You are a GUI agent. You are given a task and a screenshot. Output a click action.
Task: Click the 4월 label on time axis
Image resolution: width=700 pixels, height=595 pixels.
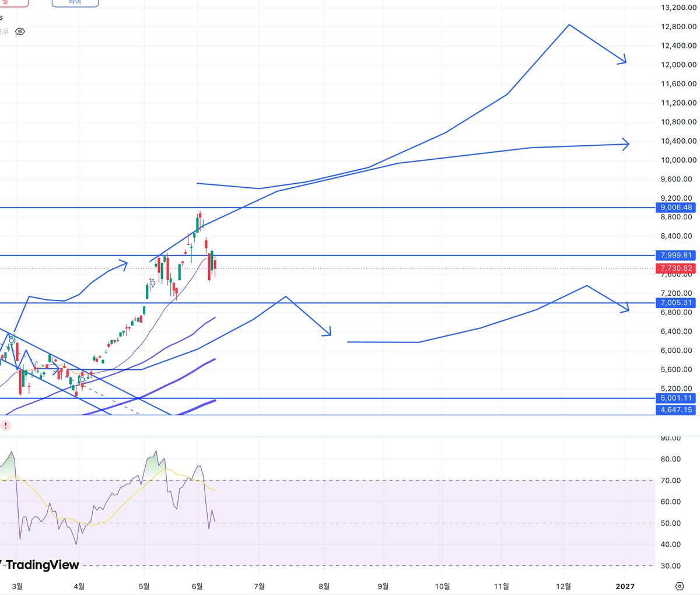click(79, 586)
